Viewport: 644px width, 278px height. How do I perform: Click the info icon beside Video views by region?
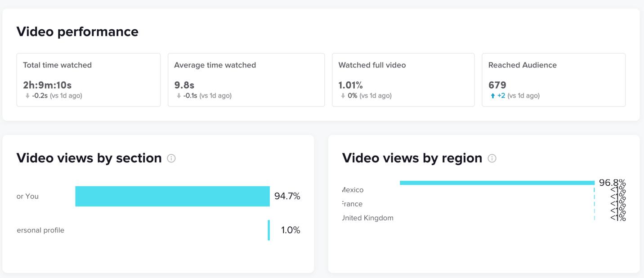click(492, 158)
